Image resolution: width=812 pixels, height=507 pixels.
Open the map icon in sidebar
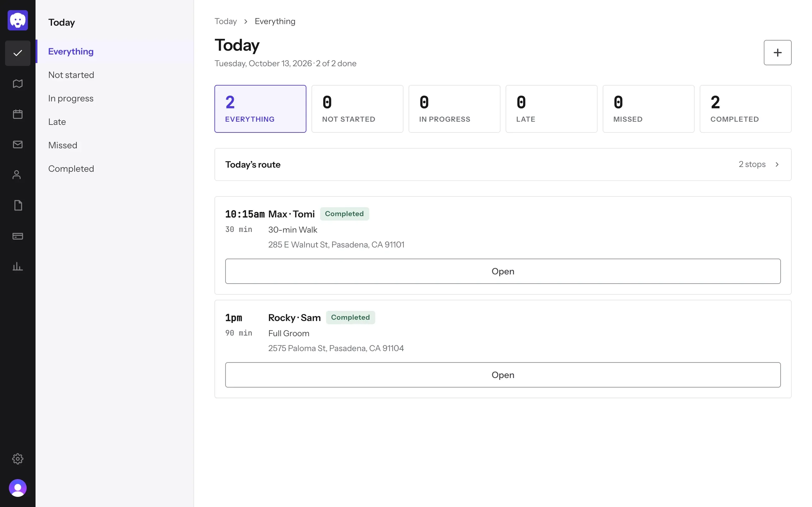tap(17, 83)
